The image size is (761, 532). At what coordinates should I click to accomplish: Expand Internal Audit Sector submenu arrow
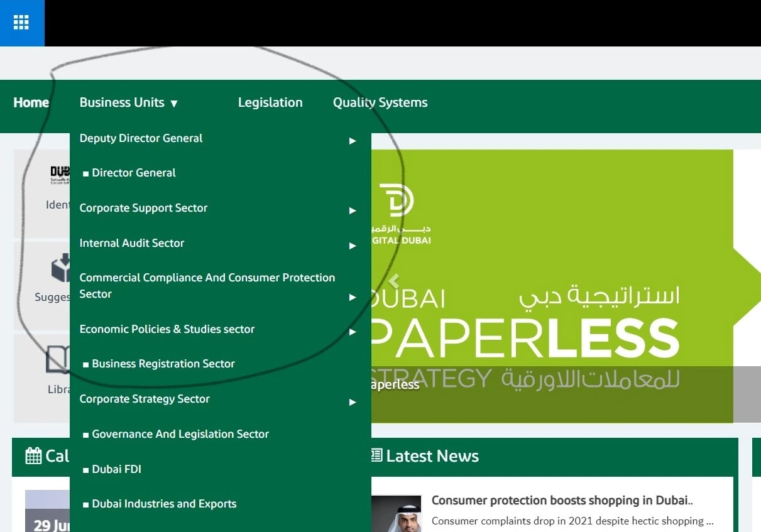pyautogui.click(x=353, y=246)
